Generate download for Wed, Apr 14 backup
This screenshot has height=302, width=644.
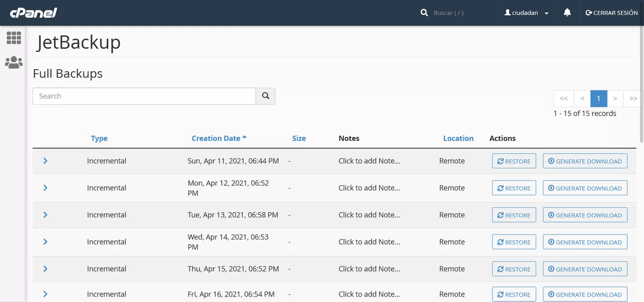point(585,242)
